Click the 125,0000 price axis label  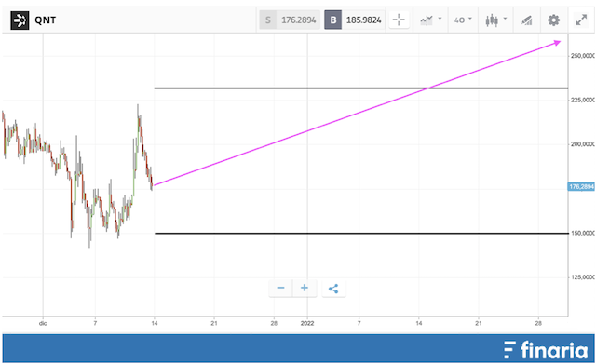(x=582, y=277)
